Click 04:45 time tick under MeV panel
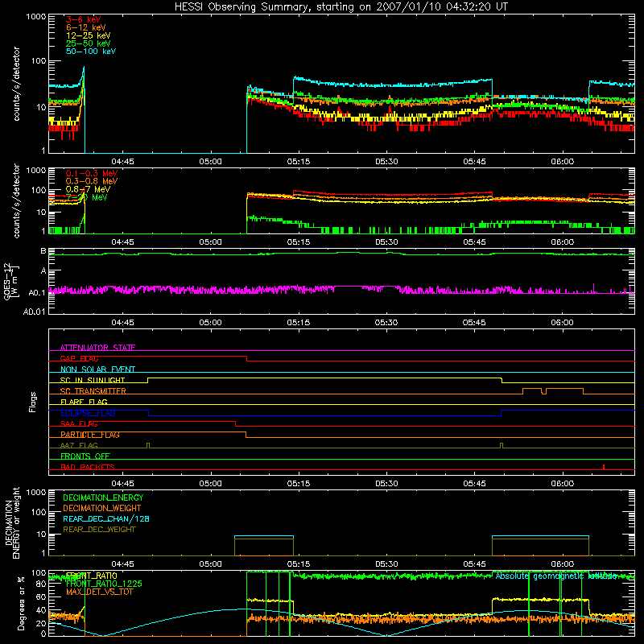 tap(123, 242)
